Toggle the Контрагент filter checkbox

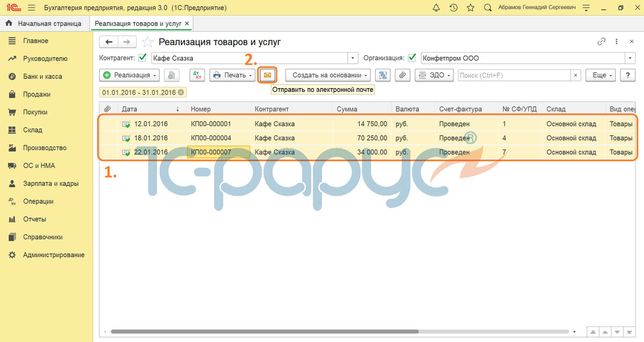point(142,58)
